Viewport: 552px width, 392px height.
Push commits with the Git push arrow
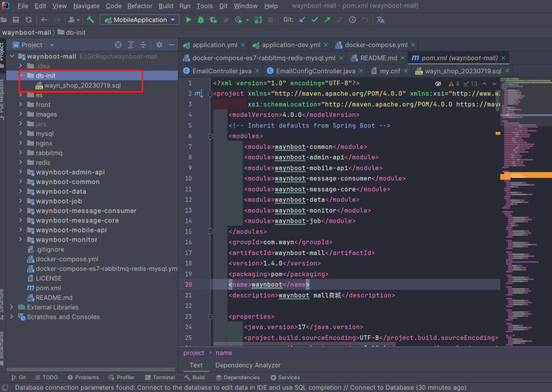point(328,20)
